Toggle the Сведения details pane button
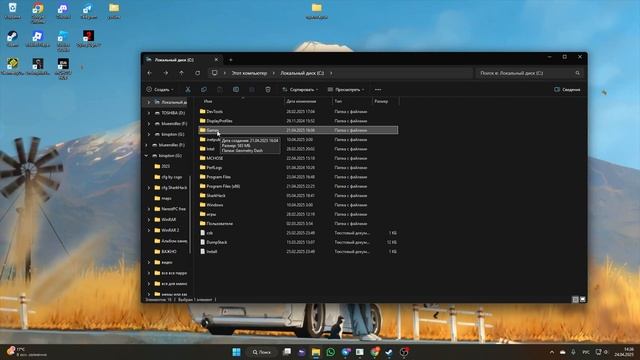 [x=567, y=89]
